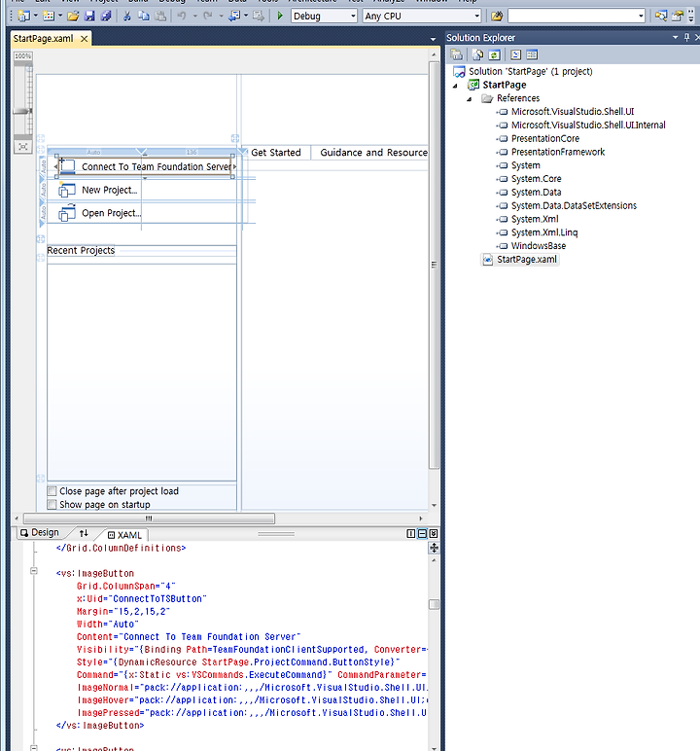Collapse the StartPage project node

(455, 86)
